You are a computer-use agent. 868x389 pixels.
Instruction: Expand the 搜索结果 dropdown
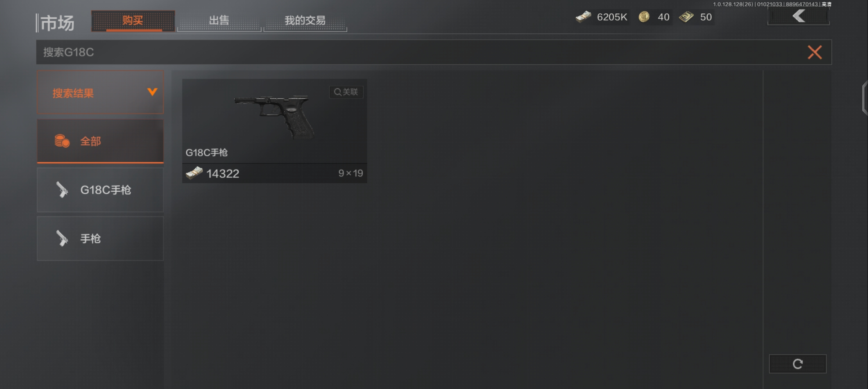point(100,93)
